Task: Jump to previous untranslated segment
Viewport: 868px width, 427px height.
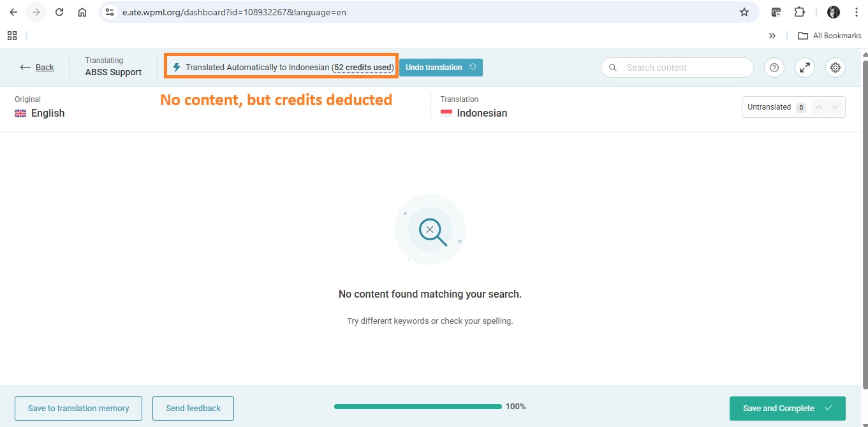Action: [x=819, y=107]
